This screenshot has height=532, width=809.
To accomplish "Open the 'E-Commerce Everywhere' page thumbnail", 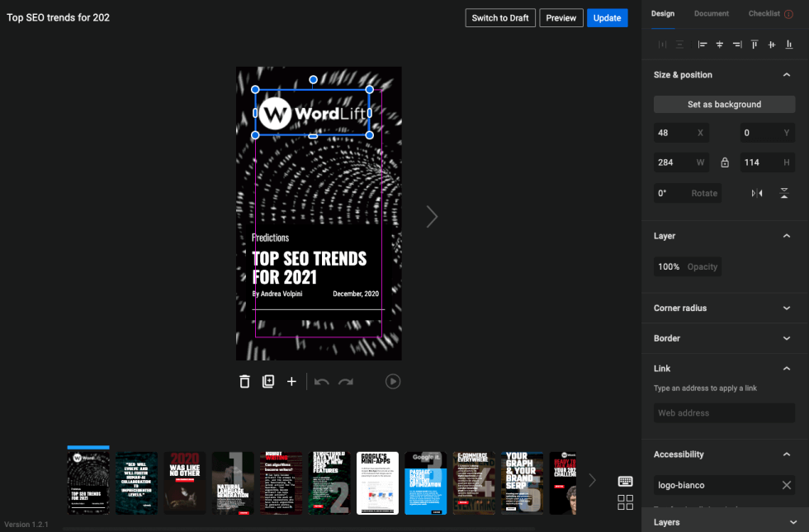I will point(474,483).
